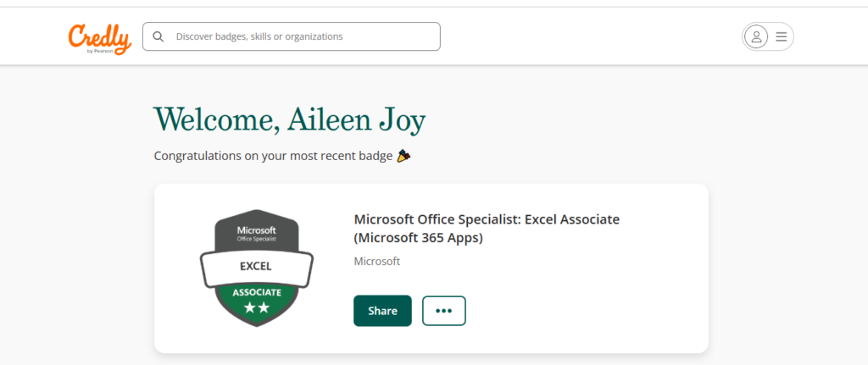Click the Credly logo
The height and width of the screenshot is (365, 868).
pos(99,36)
